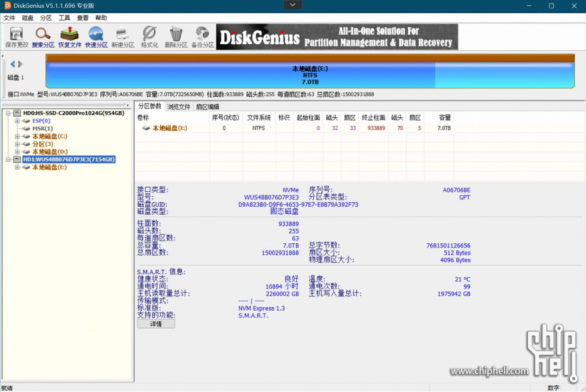This screenshot has height=392, width=586.
Task: Switch to the 分区参数 tab
Action: click(x=150, y=106)
